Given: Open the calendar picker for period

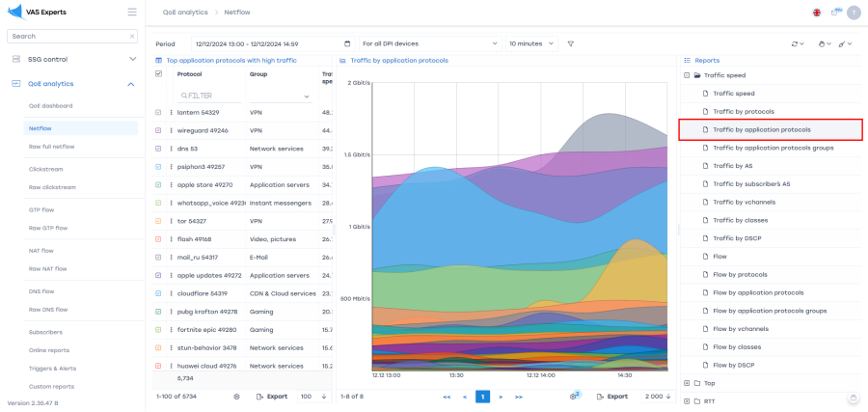Looking at the screenshot, I should tap(347, 43).
